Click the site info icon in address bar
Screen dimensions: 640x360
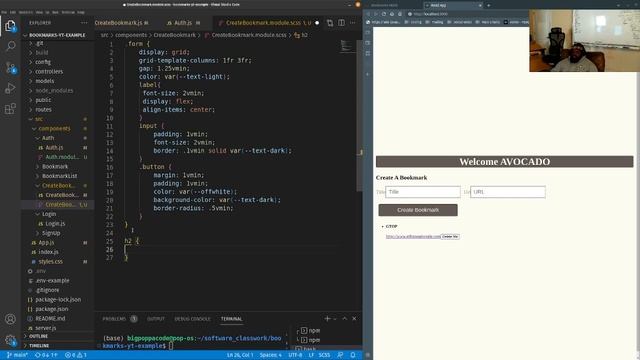tap(410, 14)
